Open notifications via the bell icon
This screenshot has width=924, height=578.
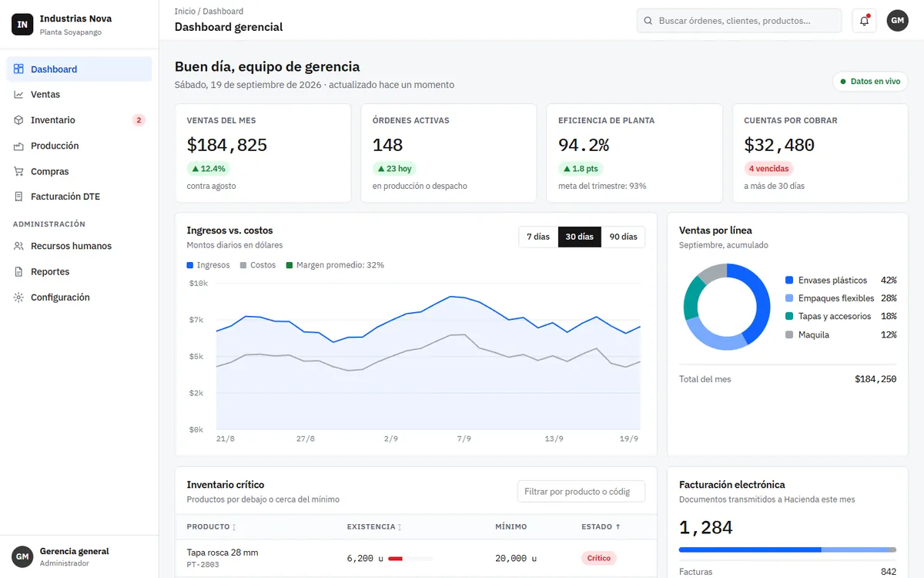[x=864, y=21]
